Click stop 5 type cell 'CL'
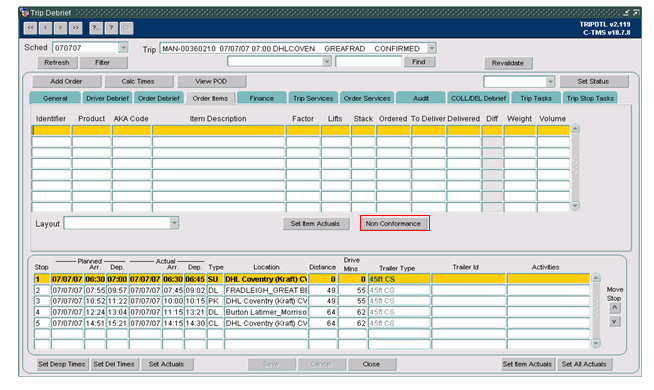The image size is (654, 390). point(215,323)
